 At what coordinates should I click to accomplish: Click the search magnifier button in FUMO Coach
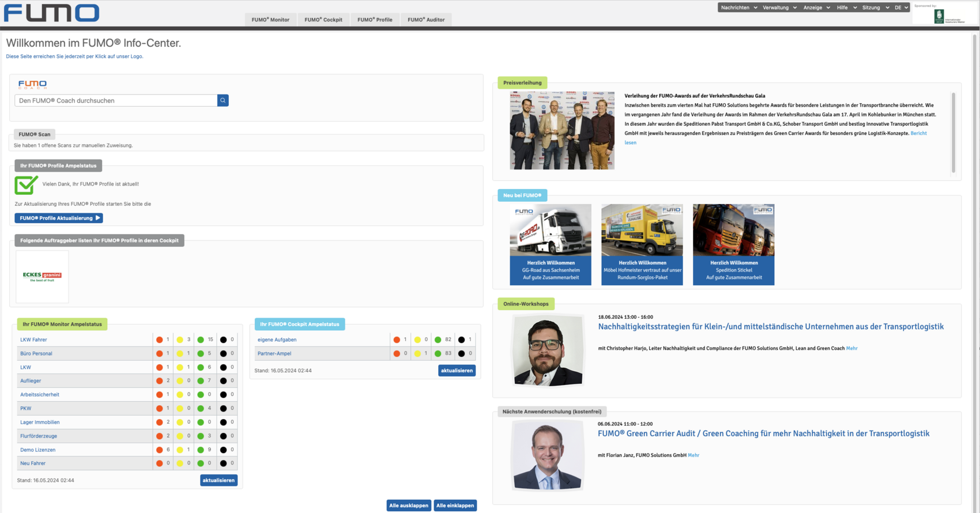pos(223,100)
